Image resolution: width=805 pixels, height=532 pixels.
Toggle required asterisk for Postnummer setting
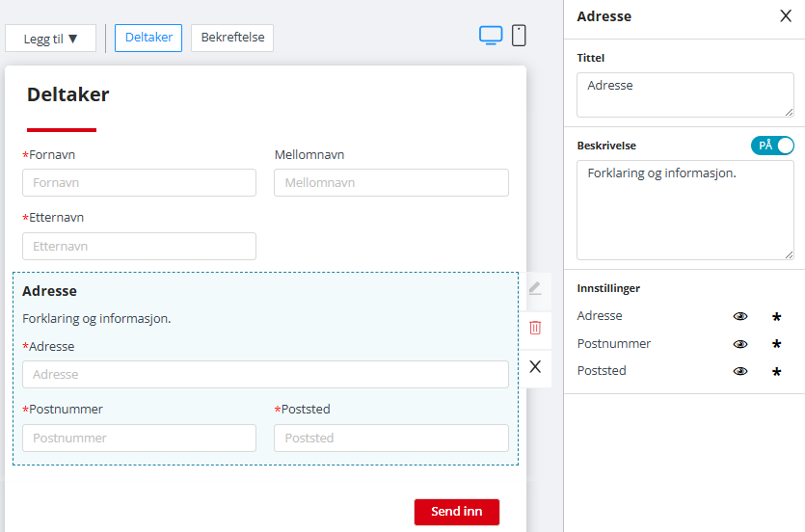point(776,344)
